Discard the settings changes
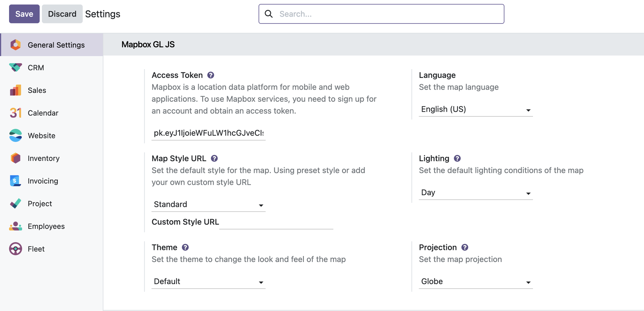 [x=62, y=14]
